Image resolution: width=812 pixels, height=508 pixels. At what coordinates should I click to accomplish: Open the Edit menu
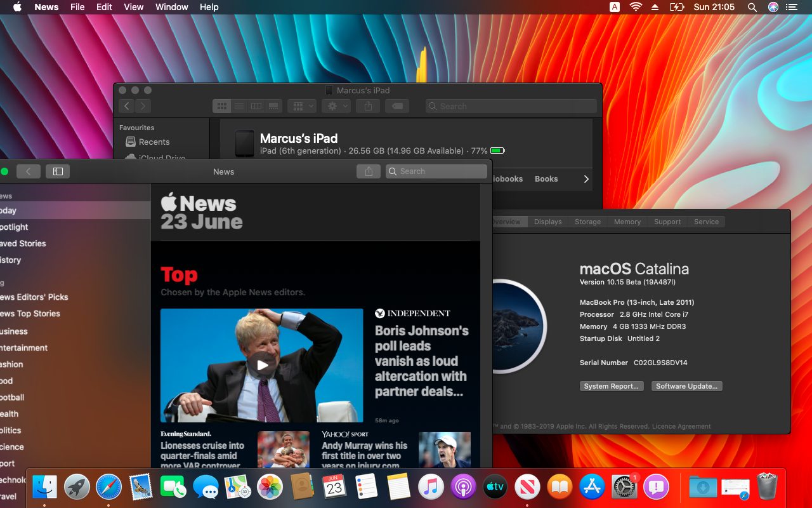pyautogui.click(x=105, y=7)
